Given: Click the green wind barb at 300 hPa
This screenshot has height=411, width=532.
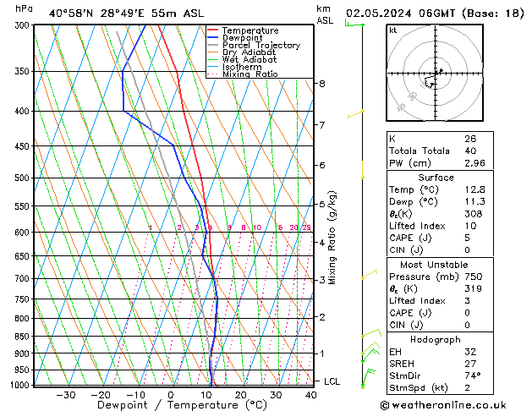Looking at the screenshot, I should (x=354, y=24).
